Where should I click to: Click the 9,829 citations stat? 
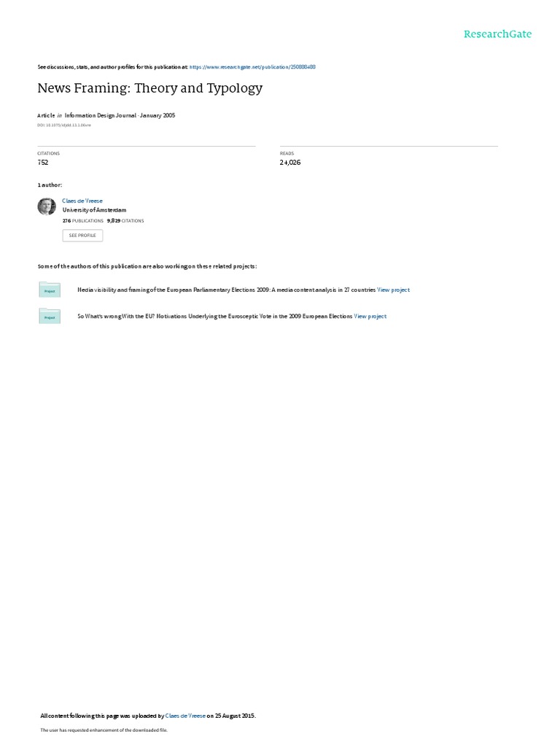(125, 221)
